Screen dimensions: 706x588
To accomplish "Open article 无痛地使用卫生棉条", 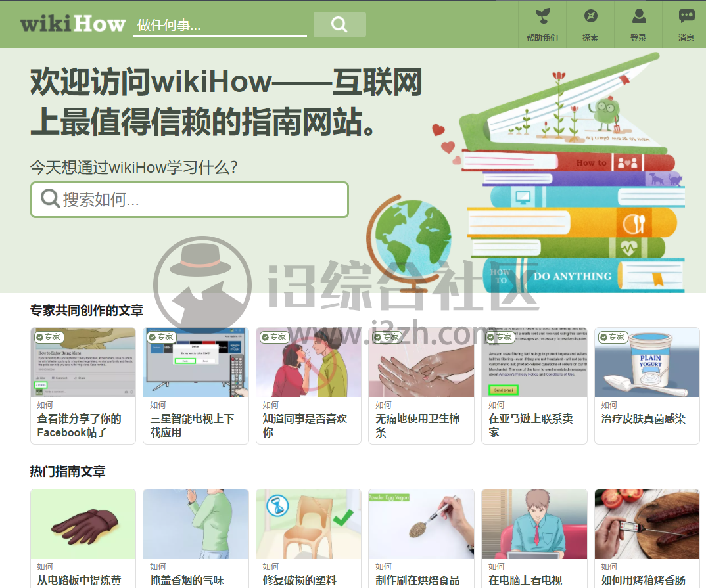I will pos(418,426).
